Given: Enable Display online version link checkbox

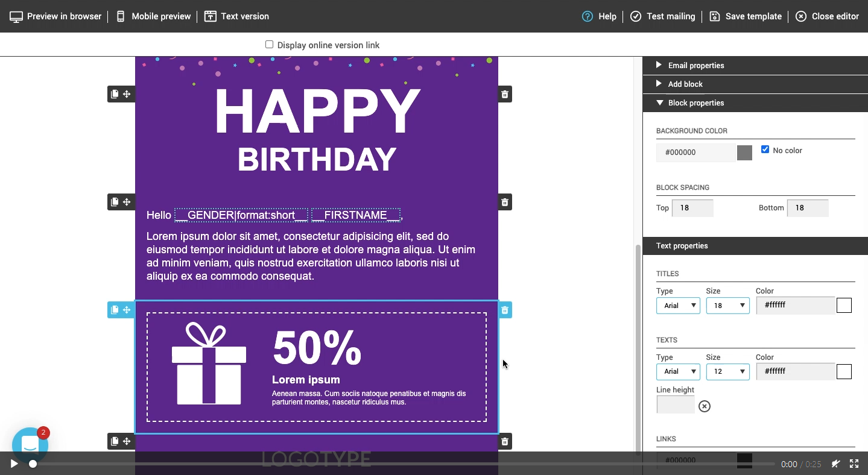Looking at the screenshot, I should click(x=269, y=45).
